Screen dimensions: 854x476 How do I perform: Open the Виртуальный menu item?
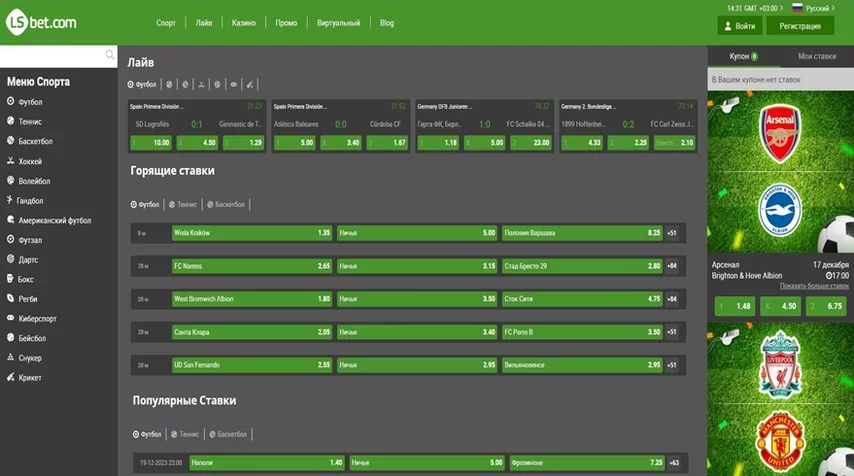pyautogui.click(x=338, y=23)
